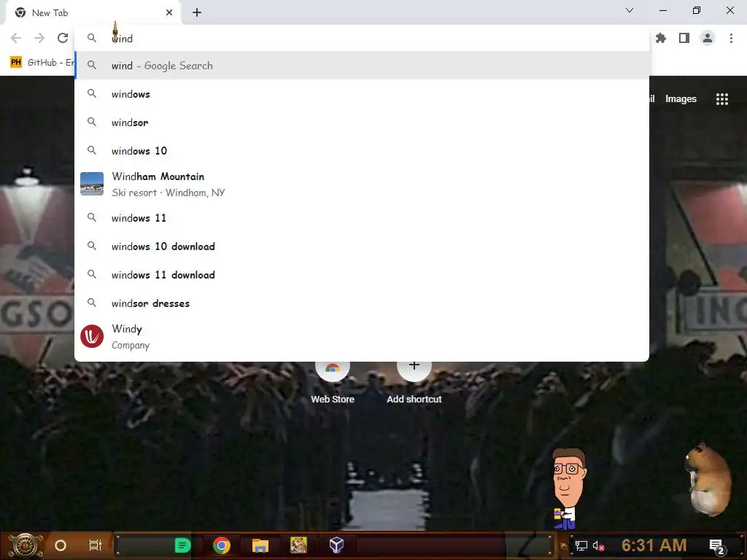The height and width of the screenshot is (560, 747).
Task: Click the Chrome taskbar icon
Action: click(x=222, y=545)
